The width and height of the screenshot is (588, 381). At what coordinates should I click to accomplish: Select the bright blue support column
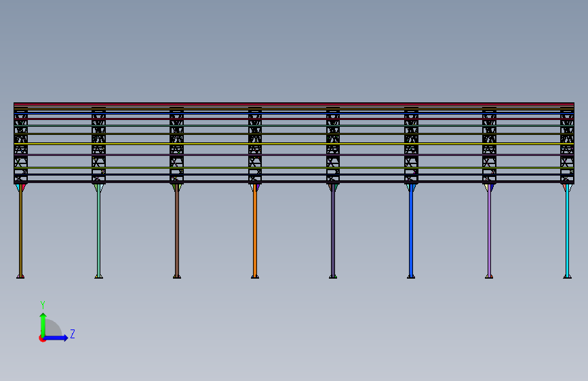click(x=411, y=230)
